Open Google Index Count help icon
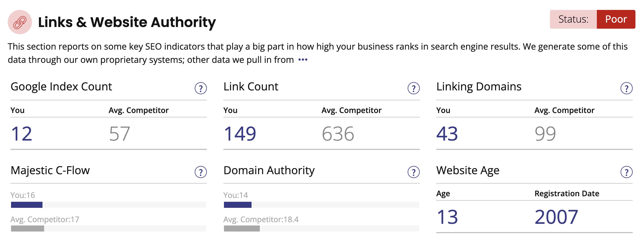The height and width of the screenshot is (250, 644). (201, 88)
